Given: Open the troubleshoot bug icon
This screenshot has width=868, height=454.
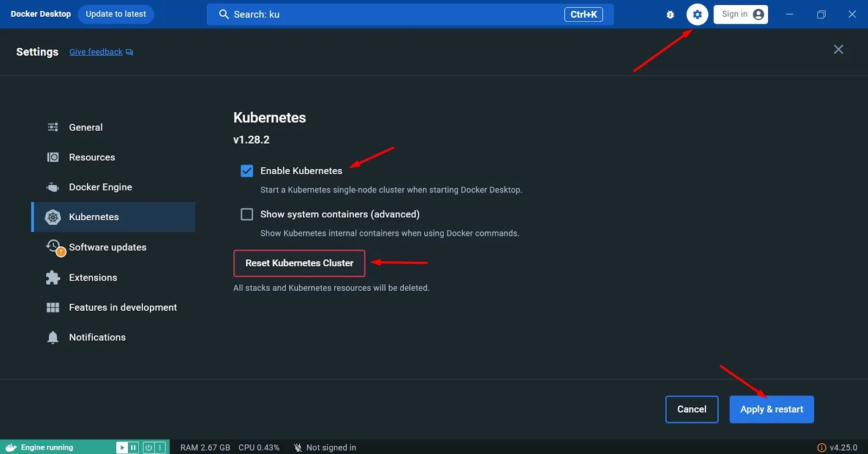Looking at the screenshot, I should click(x=671, y=15).
